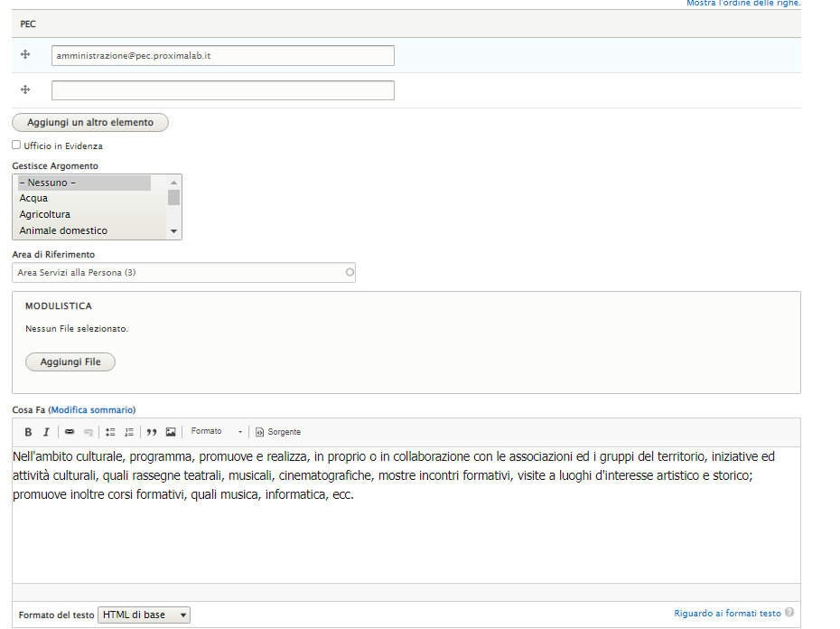This screenshot has height=629, width=840.
Task: Insert an image using the image icon
Action: coord(171,432)
